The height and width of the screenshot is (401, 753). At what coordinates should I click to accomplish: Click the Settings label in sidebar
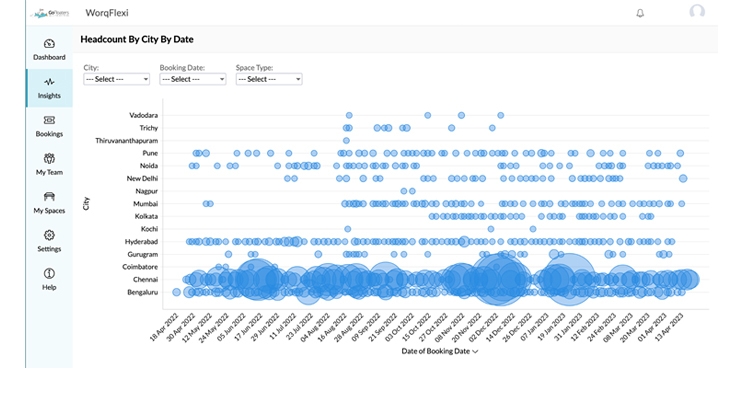[x=49, y=248]
